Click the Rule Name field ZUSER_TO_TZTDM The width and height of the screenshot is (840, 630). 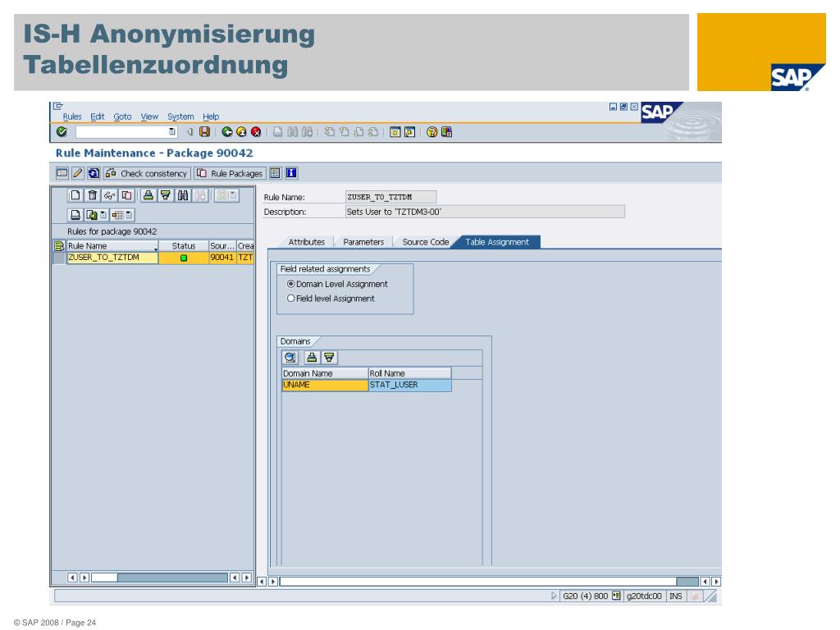pyautogui.click(x=390, y=197)
